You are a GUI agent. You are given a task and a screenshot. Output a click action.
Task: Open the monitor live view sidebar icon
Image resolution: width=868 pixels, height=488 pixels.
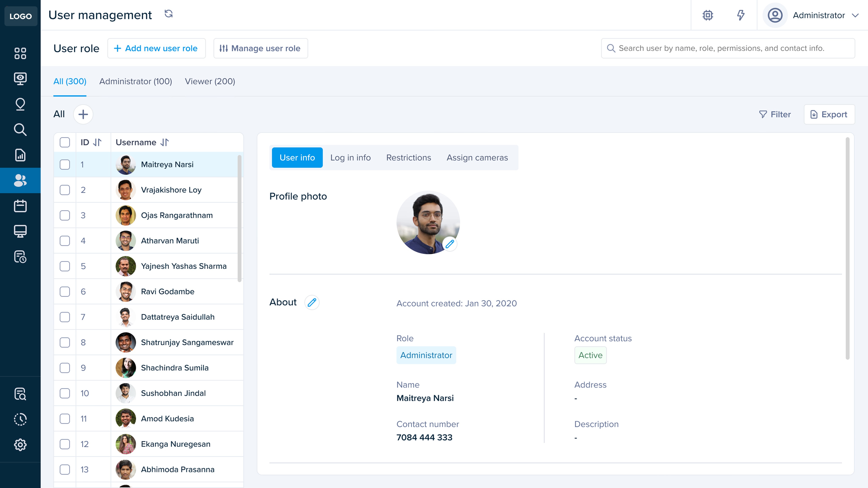(20, 79)
